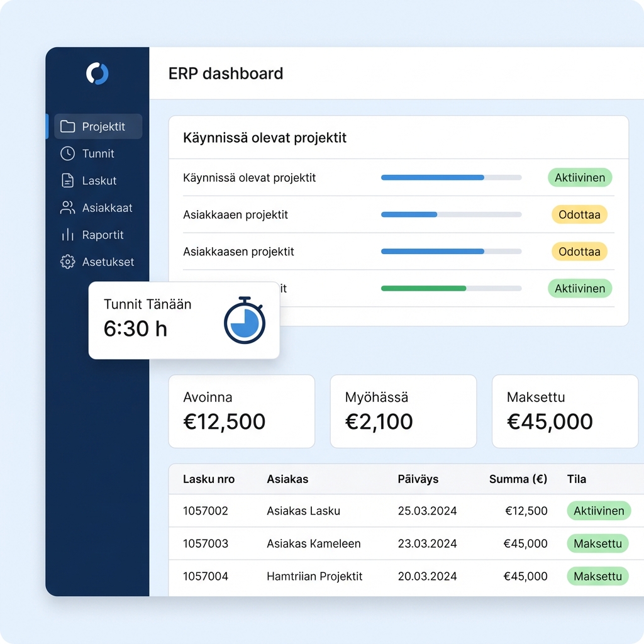Click the Käynnissä olevat projektit row name

coord(249,178)
